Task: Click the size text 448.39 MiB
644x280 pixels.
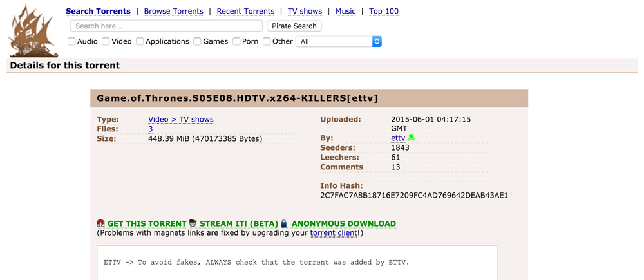Action: [x=205, y=139]
